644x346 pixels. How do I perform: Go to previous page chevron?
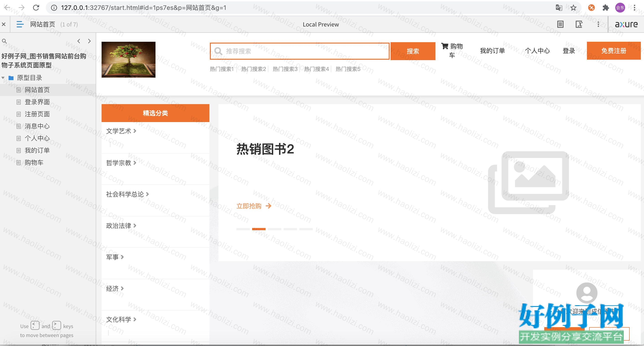coord(79,41)
